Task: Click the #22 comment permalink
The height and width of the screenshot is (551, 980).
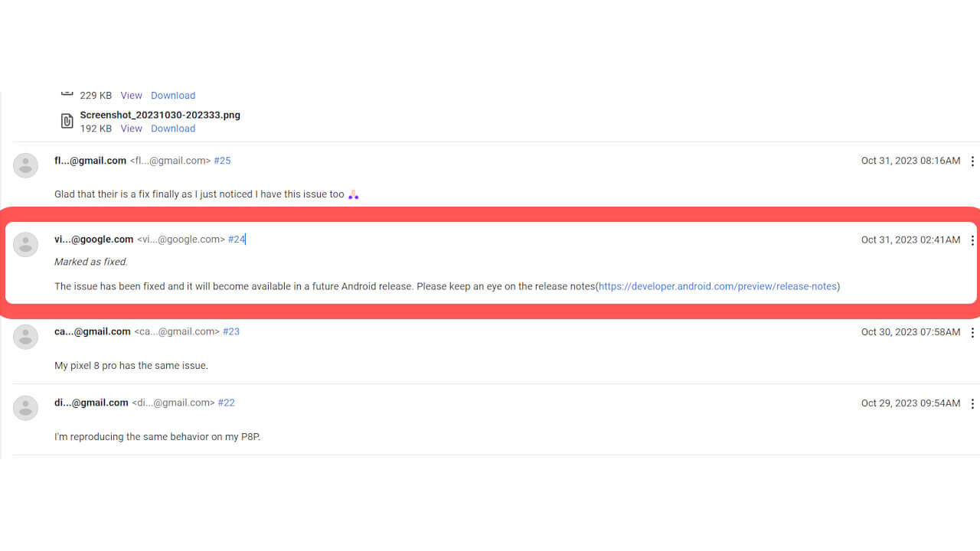Action: [x=226, y=402]
